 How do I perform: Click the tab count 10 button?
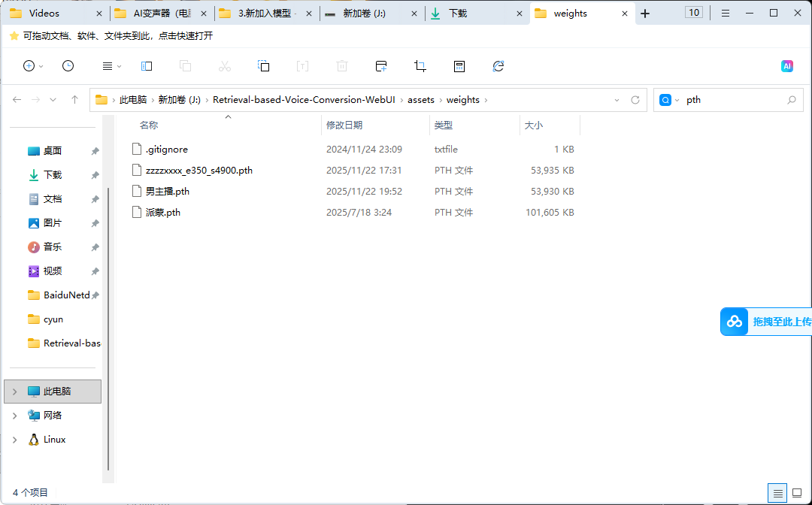click(694, 13)
